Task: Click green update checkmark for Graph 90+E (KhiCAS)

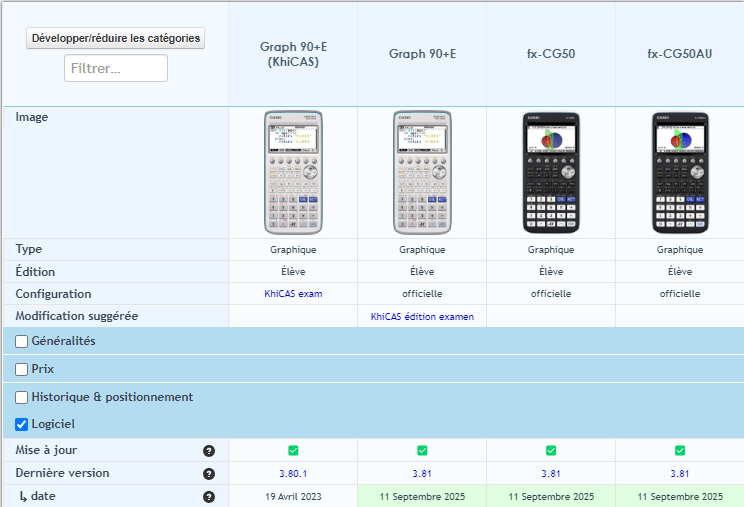Action: (293, 451)
